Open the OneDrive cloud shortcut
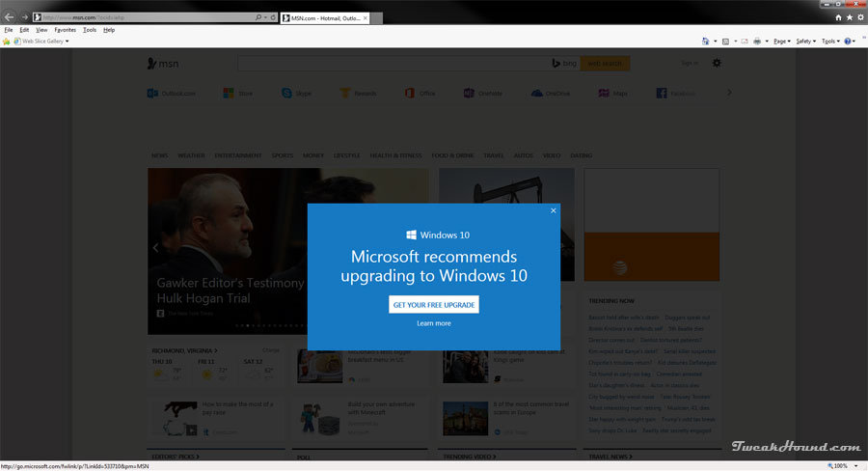The width and height of the screenshot is (868, 471). [x=551, y=93]
